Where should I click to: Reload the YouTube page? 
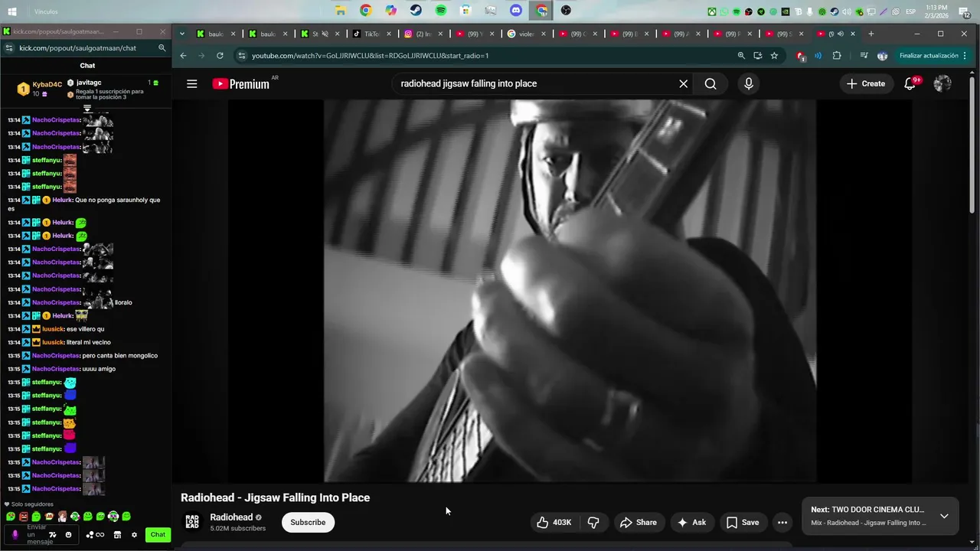click(x=220, y=56)
